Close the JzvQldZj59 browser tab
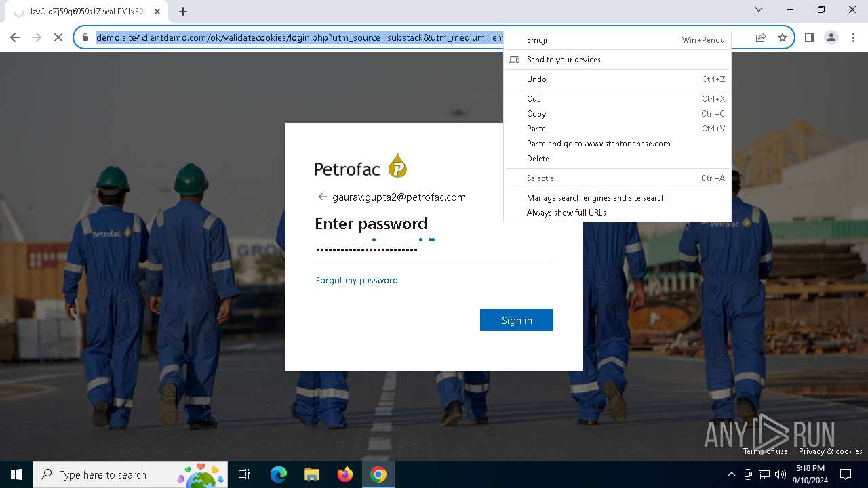 [x=157, y=12]
